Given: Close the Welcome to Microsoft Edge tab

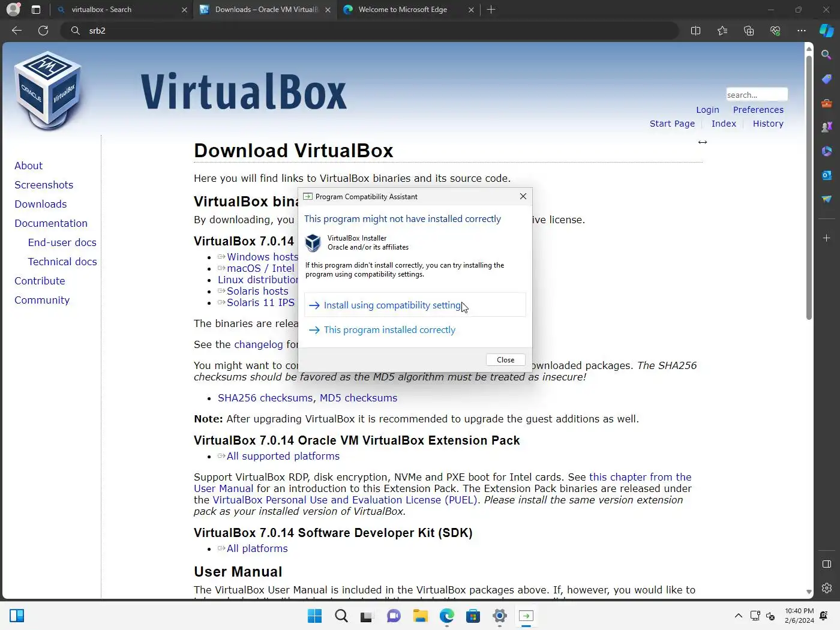Looking at the screenshot, I should click(x=471, y=10).
